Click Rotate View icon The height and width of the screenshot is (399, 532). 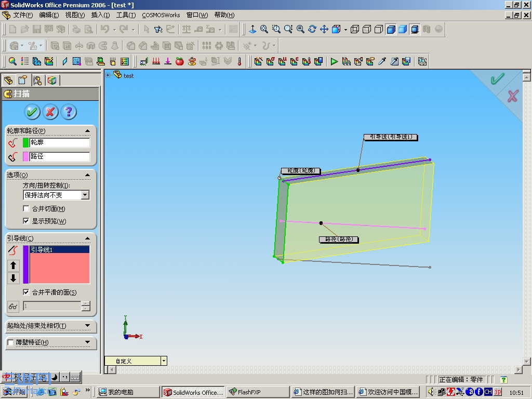[x=312, y=29]
